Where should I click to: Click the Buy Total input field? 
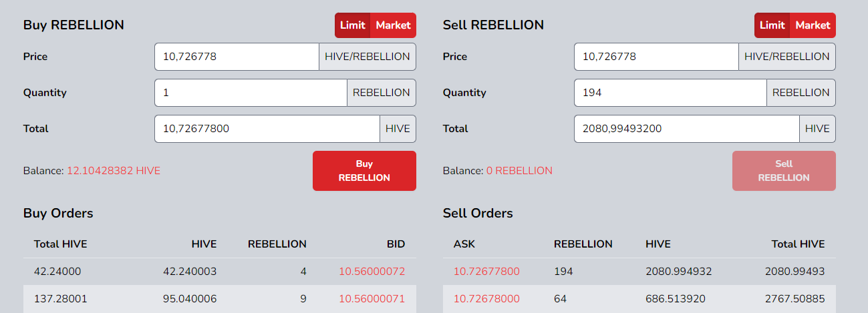click(267, 129)
